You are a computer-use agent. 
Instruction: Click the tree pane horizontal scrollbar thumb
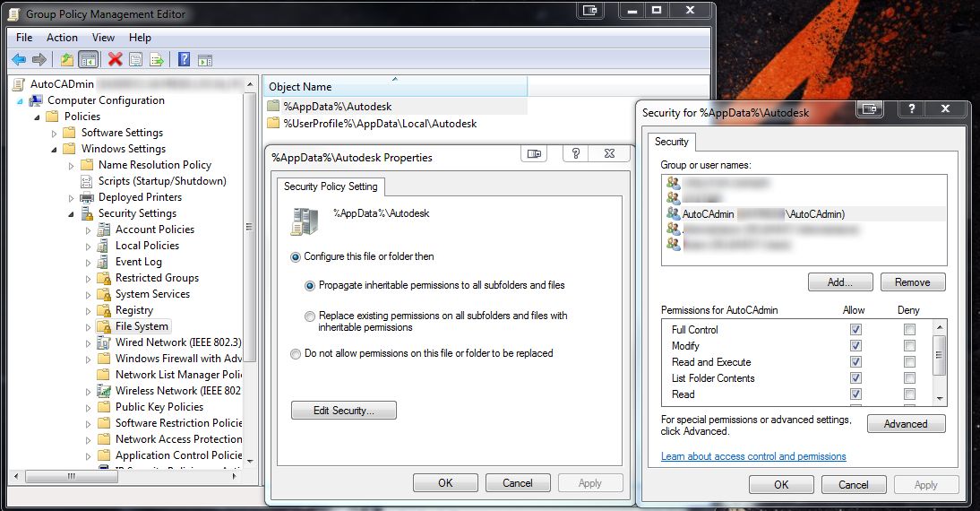[72, 477]
